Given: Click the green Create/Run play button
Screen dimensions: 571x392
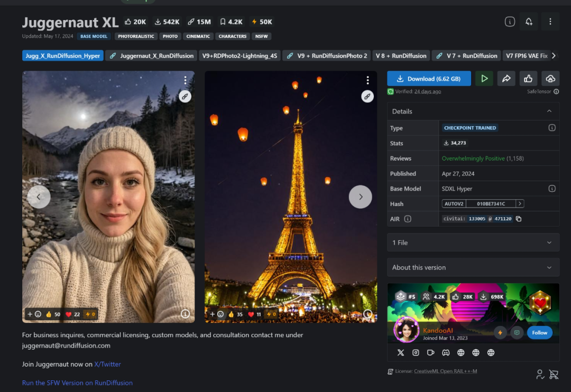Looking at the screenshot, I should [x=484, y=79].
